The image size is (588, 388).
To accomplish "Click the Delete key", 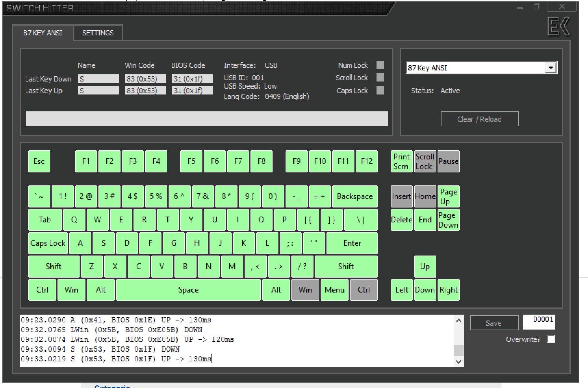I will pos(402,220).
